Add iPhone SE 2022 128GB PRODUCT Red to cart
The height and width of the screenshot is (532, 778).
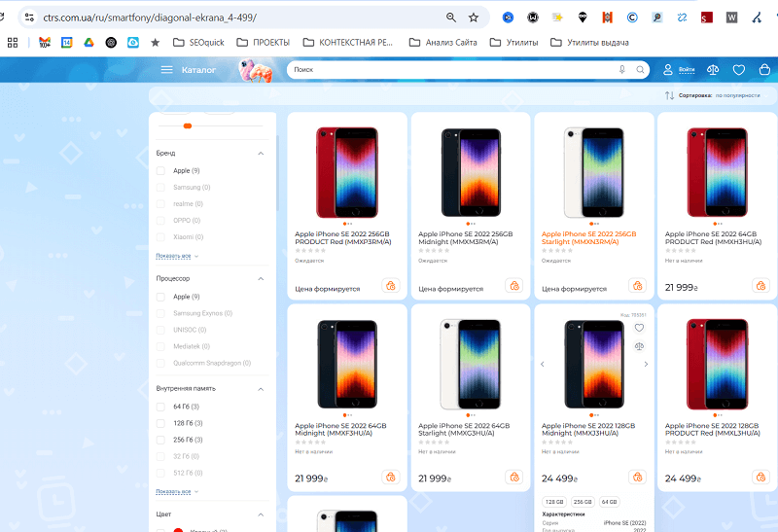click(760, 477)
